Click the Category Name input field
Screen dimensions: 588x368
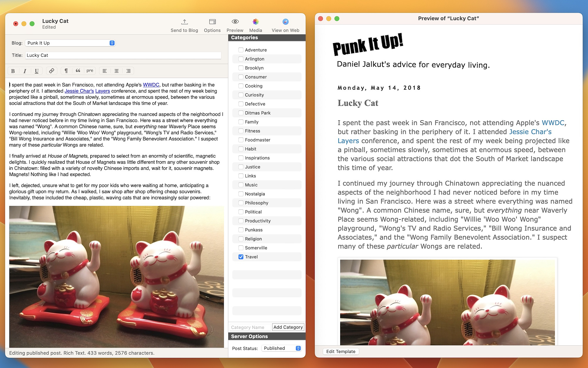(250, 327)
